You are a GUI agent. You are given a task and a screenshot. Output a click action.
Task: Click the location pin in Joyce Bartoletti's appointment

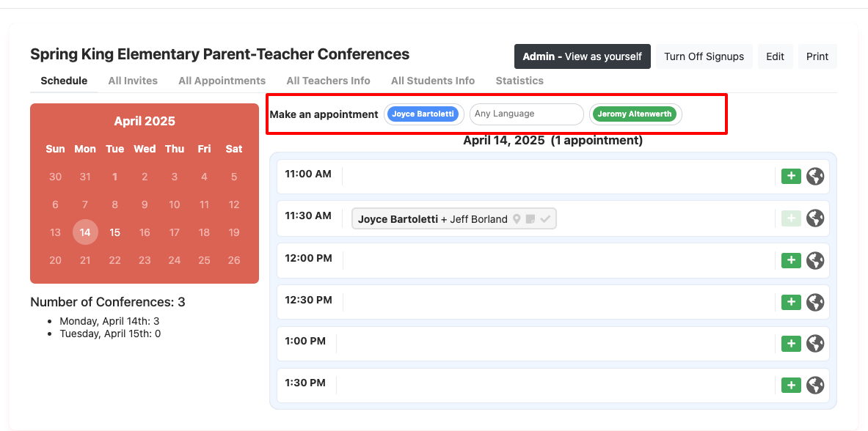pyautogui.click(x=517, y=218)
